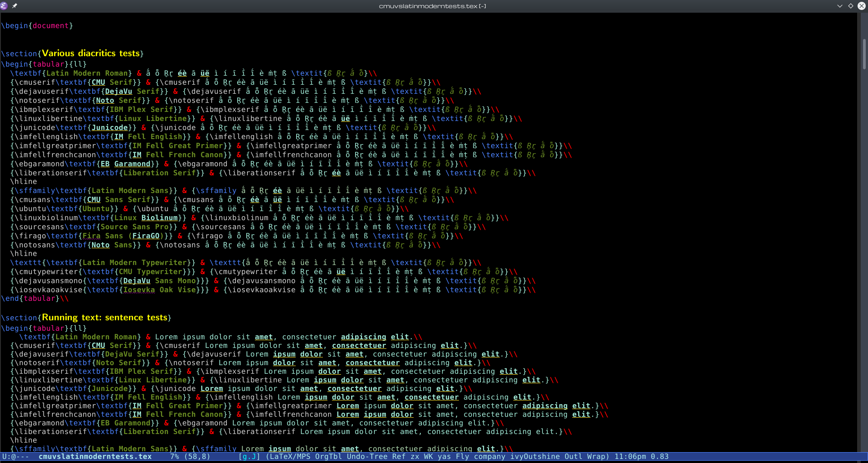Click the 'Wrap' mode line indicator
868x463 pixels.
click(596, 457)
